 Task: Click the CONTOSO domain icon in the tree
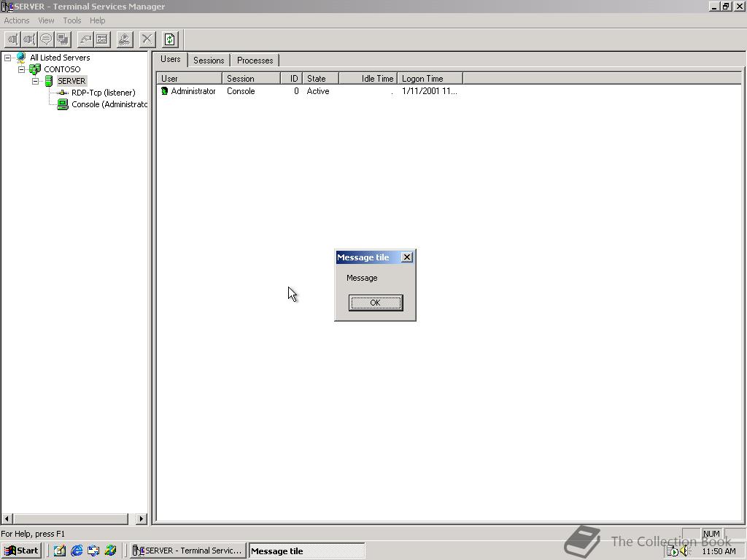pyautogui.click(x=35, y=69)
